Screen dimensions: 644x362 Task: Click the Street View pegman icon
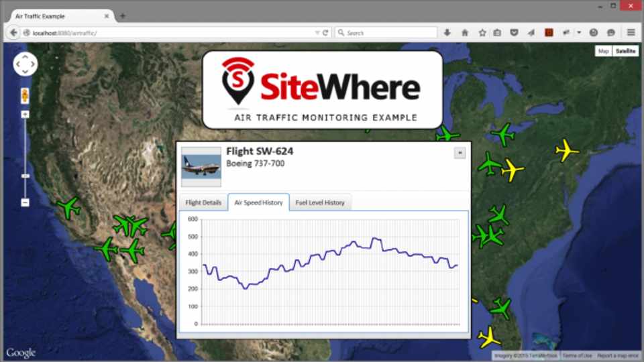coord(25,95)
